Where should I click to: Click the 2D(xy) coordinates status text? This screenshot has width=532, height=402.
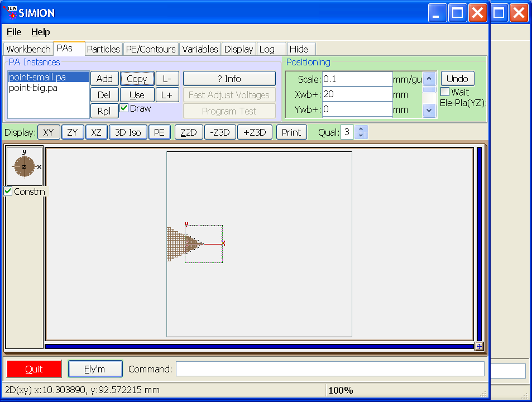[82, 390]
